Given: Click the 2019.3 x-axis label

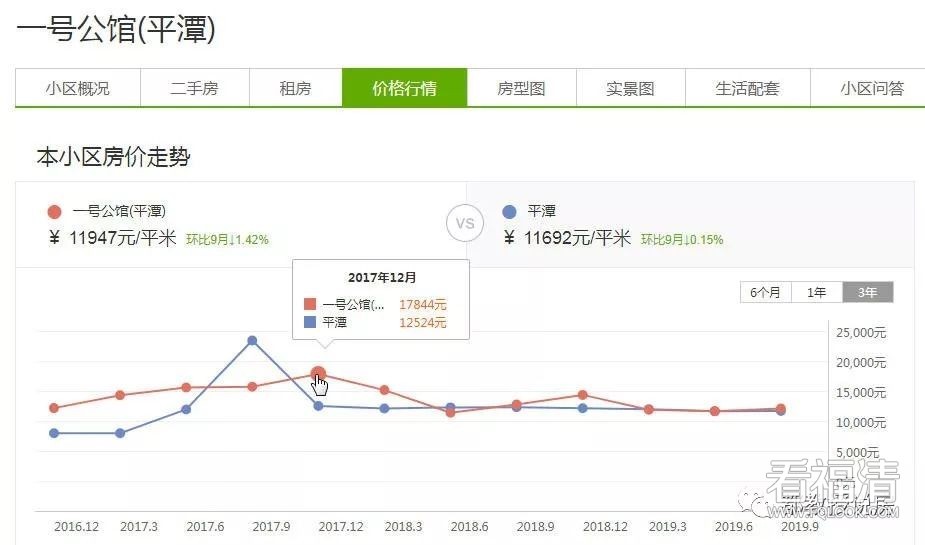Looking at the screenshot, I should coord(668,527).
